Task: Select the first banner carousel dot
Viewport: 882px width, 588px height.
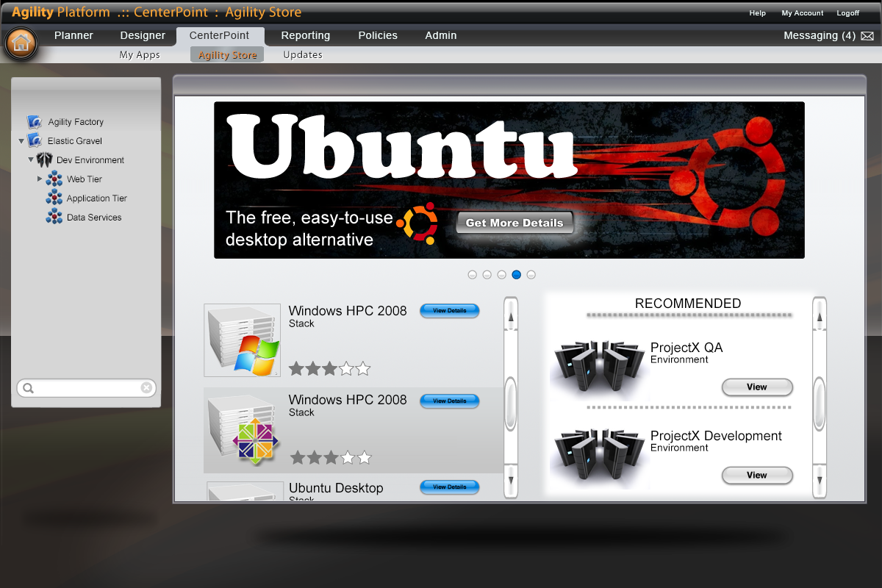Action: [473, 275]
